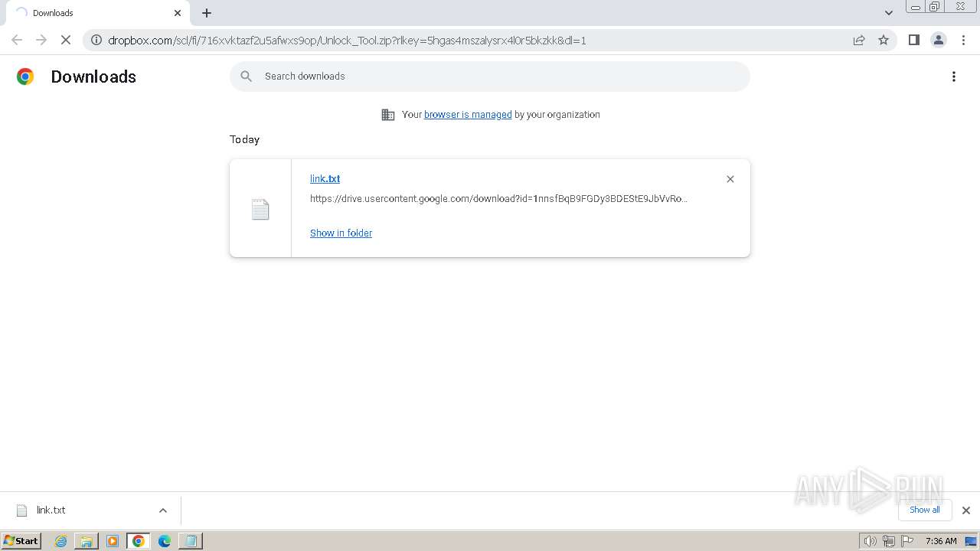Open a new tab with plus button
Screen dimensions: 980x551
[207, 13]
